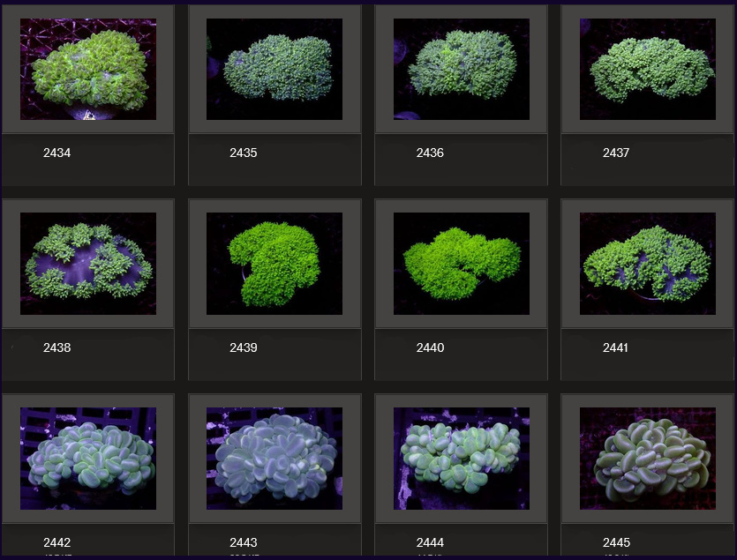Select caption number 2439
Image resolution: width=737 pixels, height=560 pixels.
coord(244,347)
